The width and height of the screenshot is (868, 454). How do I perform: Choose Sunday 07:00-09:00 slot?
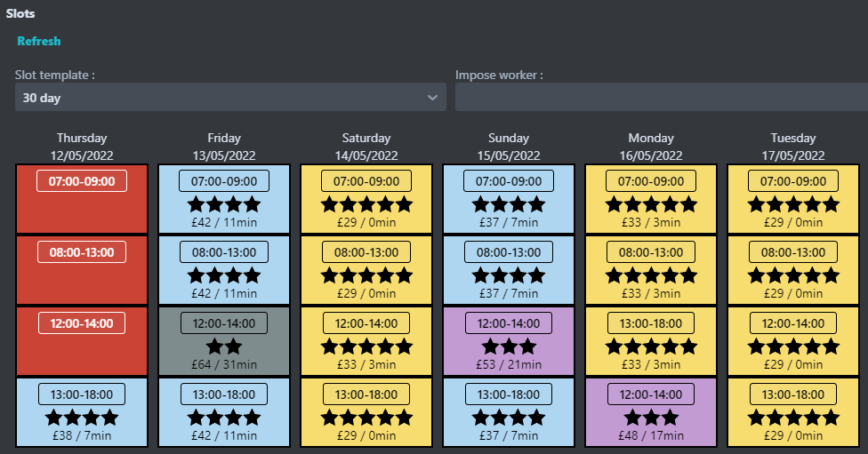(x=509, y=199)
